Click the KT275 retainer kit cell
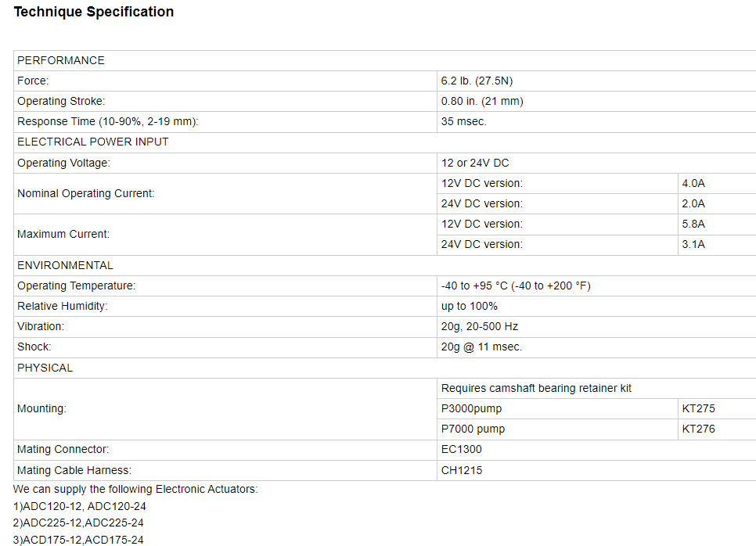Screen dimensions: 756x546 [717, 408]
